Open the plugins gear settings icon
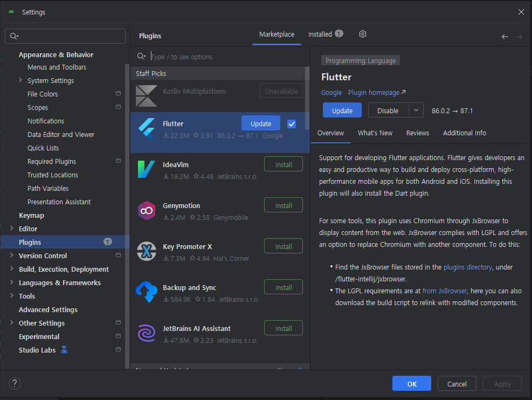 (x=363, y=35)
